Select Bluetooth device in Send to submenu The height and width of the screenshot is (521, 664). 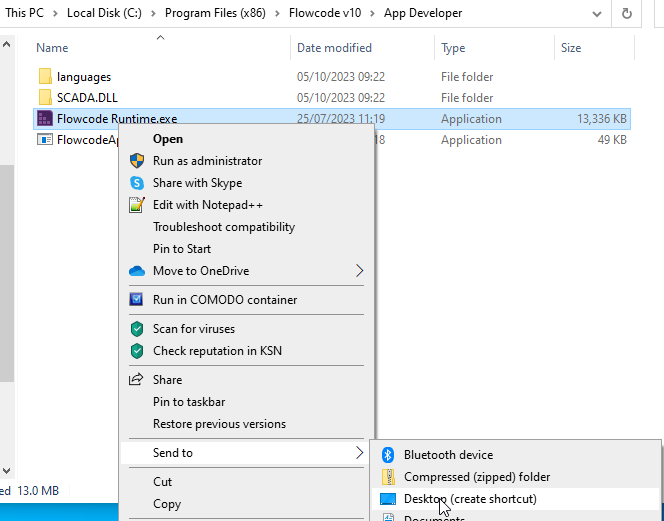(x=516, y=455)
